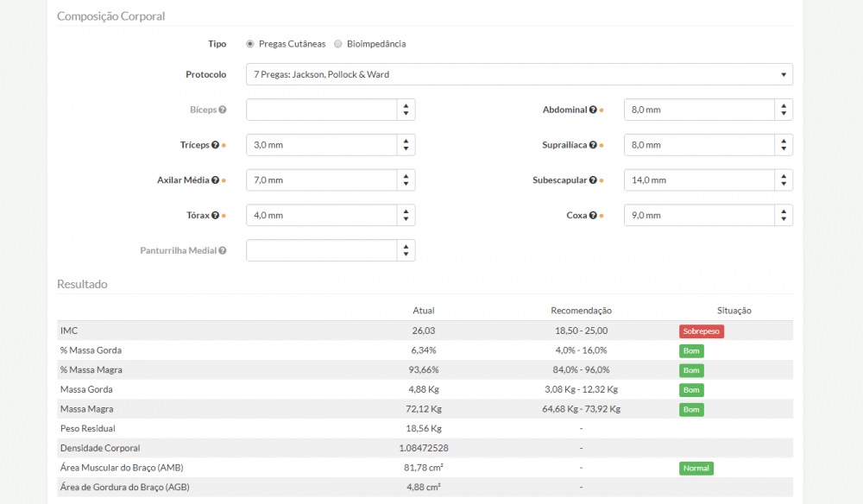863x504 pixels.
Task: Select Pregas Cutâneas radio option
Action: click(250, 44)
